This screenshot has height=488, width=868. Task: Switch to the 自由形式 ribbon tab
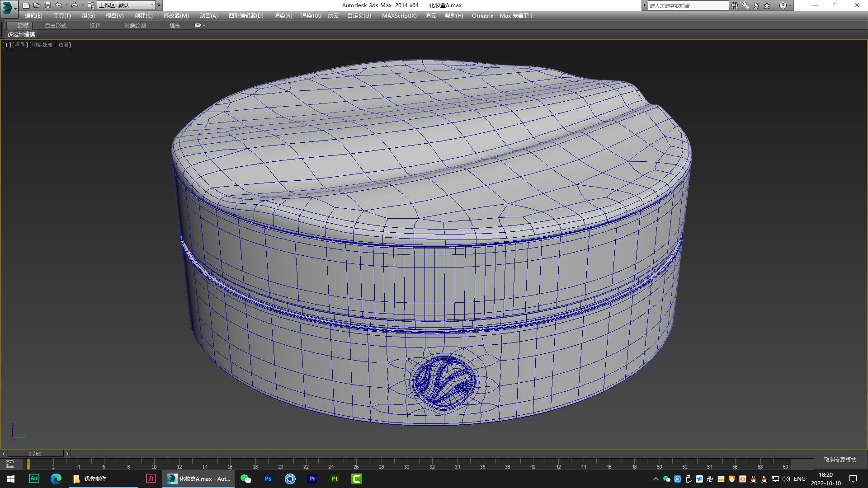tap(55, 25)
